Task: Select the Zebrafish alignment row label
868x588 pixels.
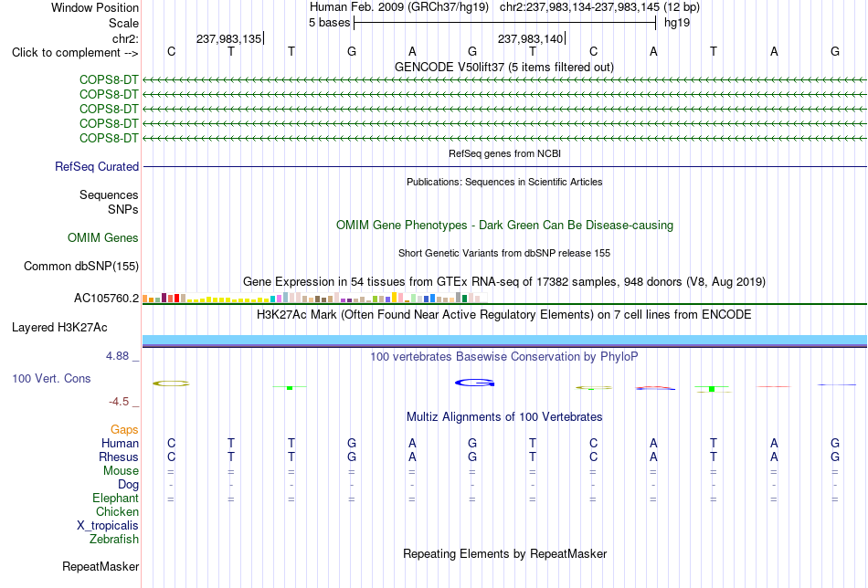Action: tap(114, 539)
